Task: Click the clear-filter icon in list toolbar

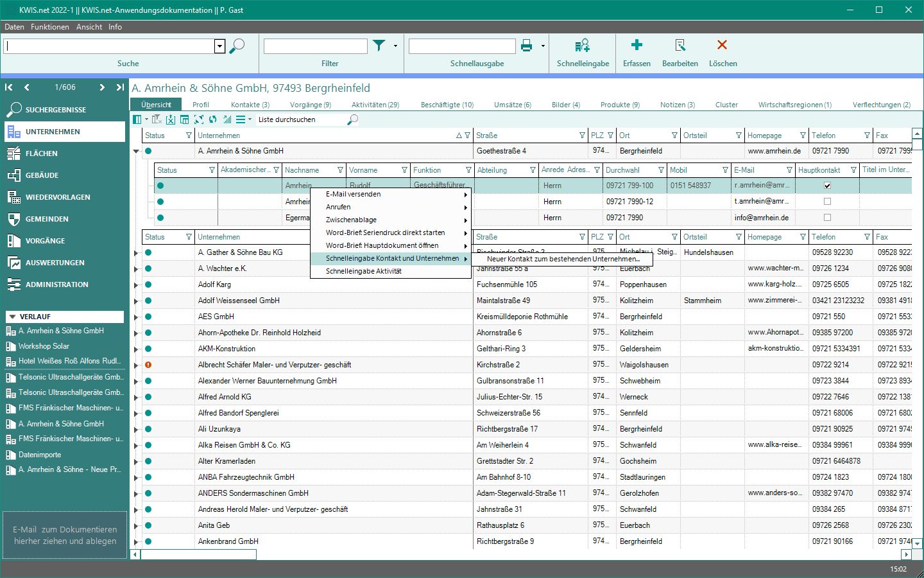Action: (x=157, y=119)
